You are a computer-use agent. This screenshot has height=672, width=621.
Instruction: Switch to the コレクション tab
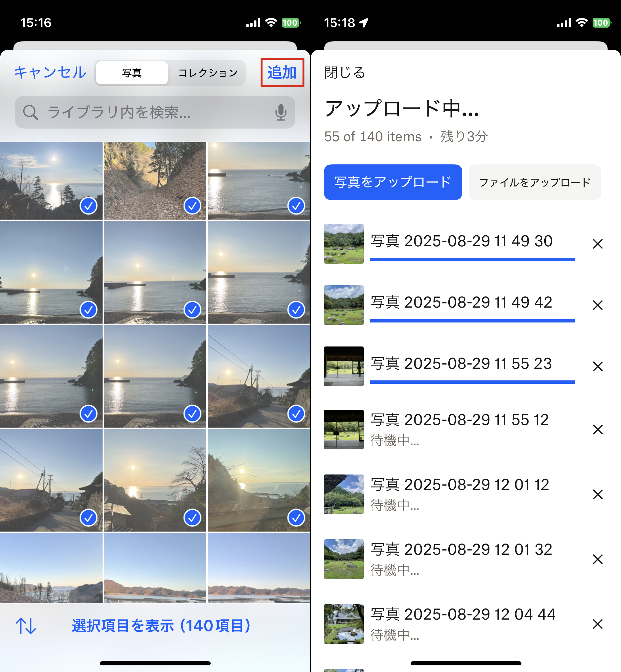point(208,73)
